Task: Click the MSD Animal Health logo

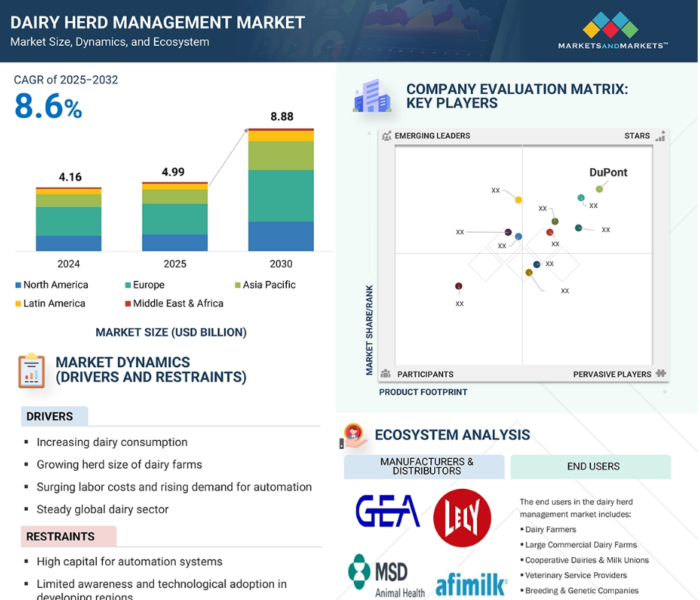Action: coord(387,576)
